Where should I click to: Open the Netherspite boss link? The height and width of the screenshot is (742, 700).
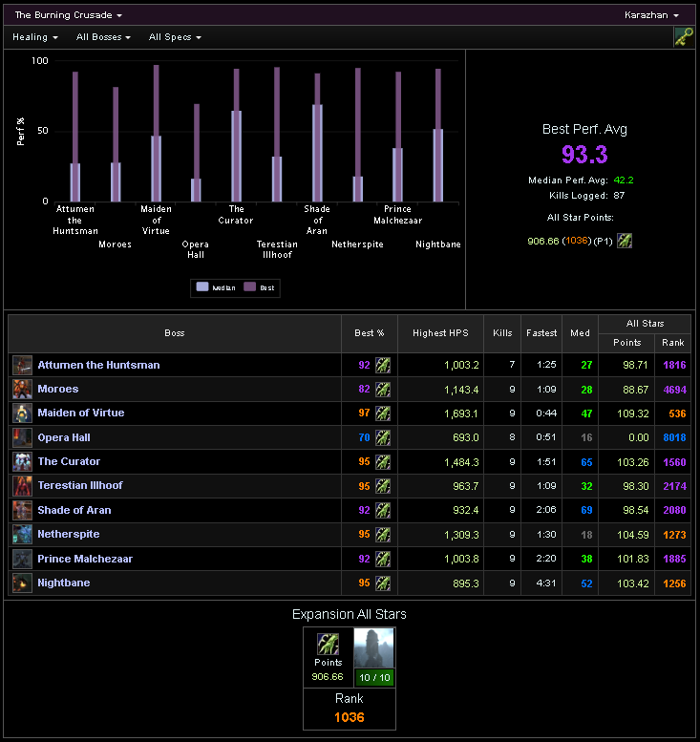click(69, 534)
